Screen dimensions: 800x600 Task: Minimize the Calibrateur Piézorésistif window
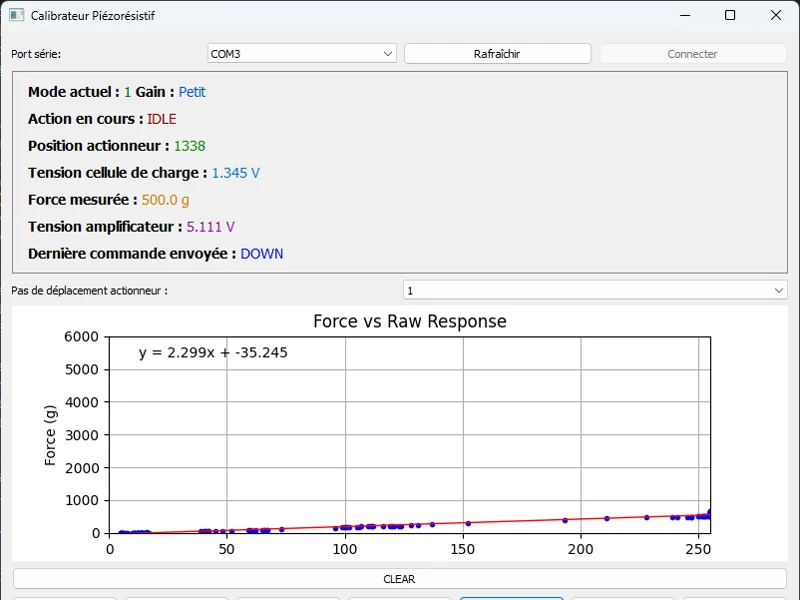coord(685,15)
